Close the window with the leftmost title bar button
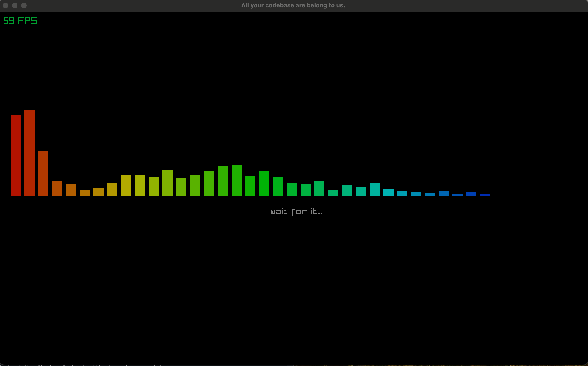The height and width of the screenshot is (366, 588). pyautogui.click(x=6, y=6)
